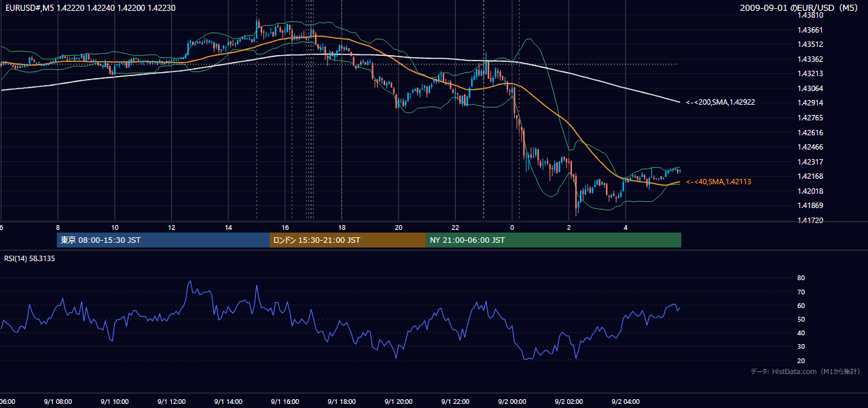Click the 9/2 04:00 time label

tap(626, 402)
